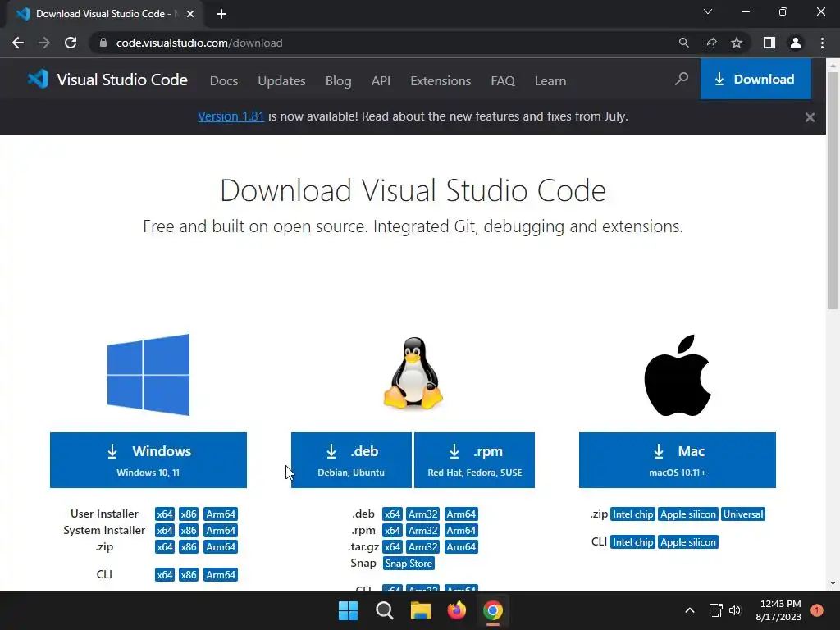Open File Explorer from taskbar
The height and width of the screenshot is (630, 840).
pyautogui.click(x=421, y=610)
